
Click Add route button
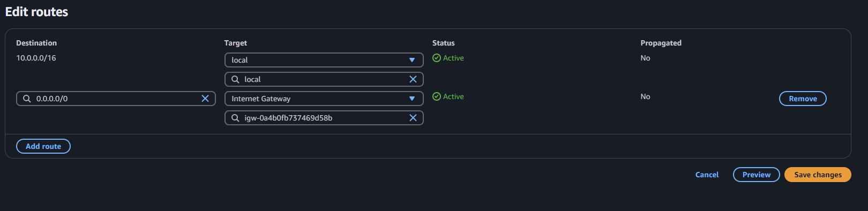(x=43, y=146)
